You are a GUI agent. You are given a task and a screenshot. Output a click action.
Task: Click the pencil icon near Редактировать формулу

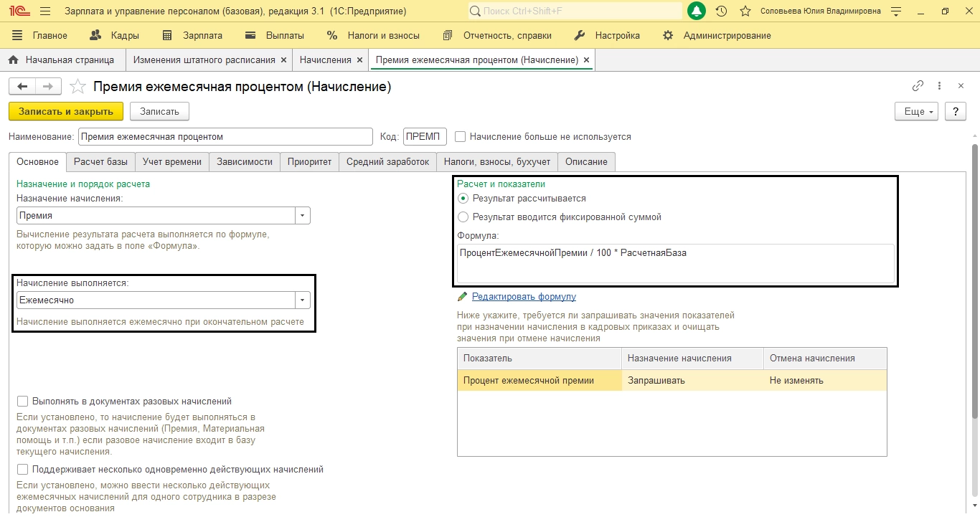463,296
